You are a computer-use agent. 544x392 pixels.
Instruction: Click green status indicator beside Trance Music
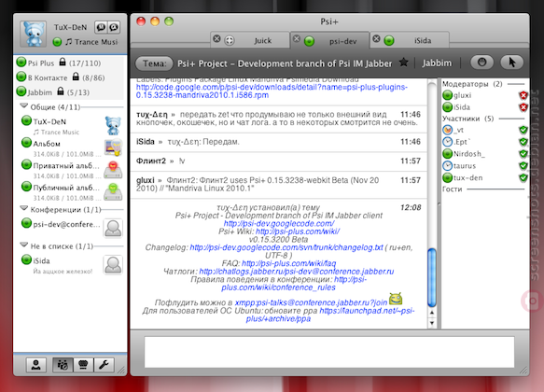pyautogui.click(x=57, y=42)
